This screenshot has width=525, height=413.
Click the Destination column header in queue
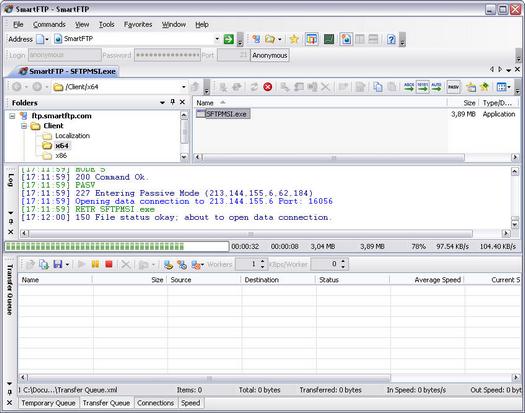coord(278,280)
